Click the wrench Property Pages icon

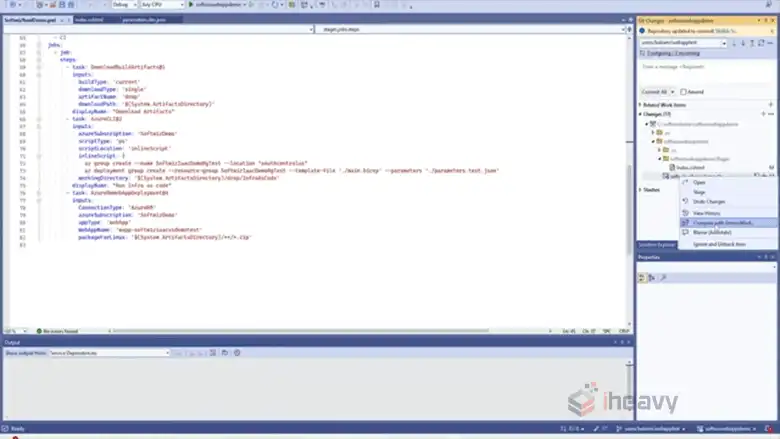click(x=663, y=278)
